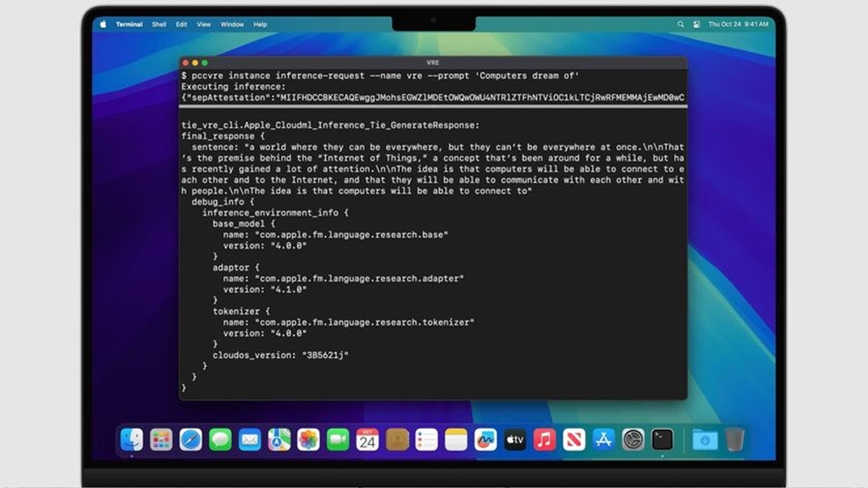This screenshot has width=868, height=488.
Task: Click the "Executing inference:" line
Action: click(233, 87)
